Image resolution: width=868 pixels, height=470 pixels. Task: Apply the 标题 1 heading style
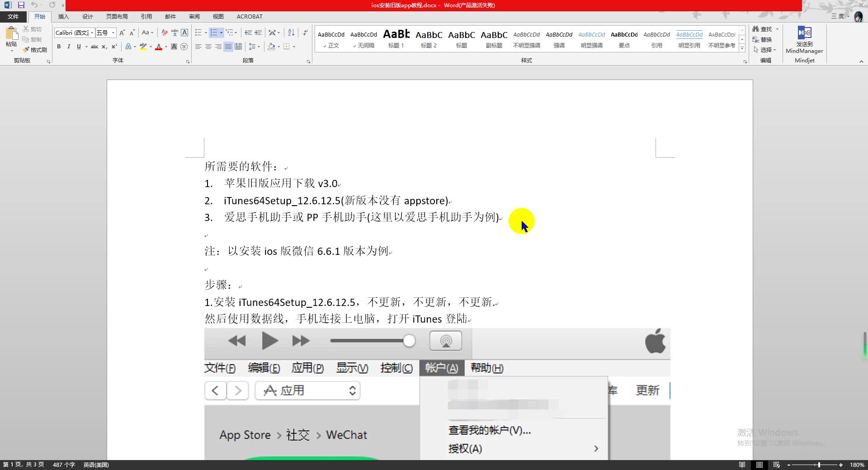[396, 39]
